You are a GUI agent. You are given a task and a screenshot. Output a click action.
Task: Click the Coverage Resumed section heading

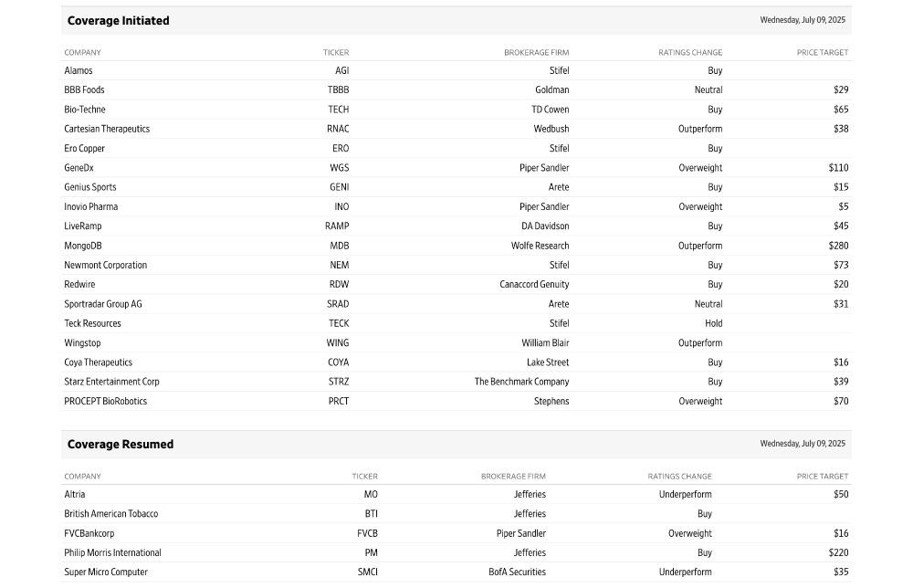tap(120, 444)
